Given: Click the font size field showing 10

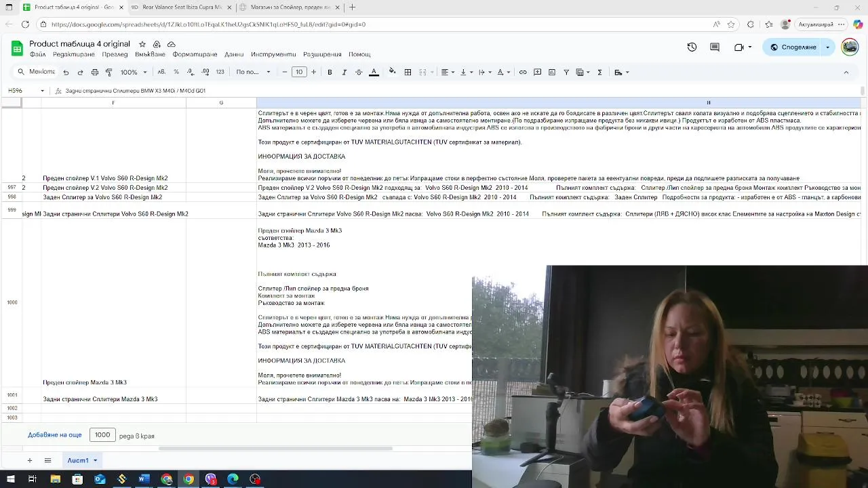Looking at the screenshot, I should pyautogui.click(x=299, y=73).
